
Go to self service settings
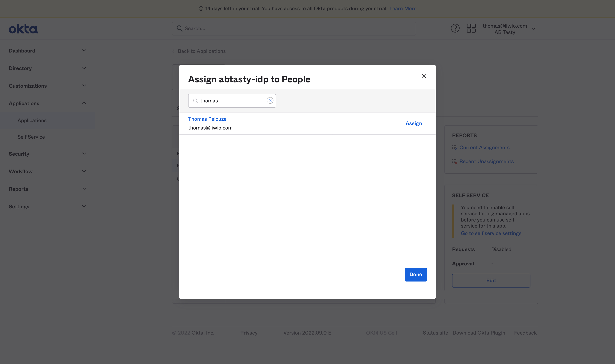point(491,234)
